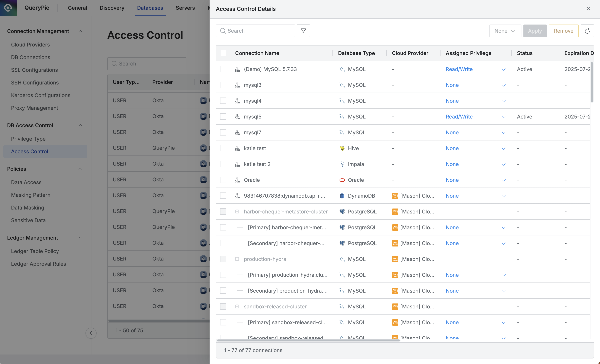Open the None privilege selector at top
This screenshot has height=364, width=600.
[x=505, y=31]
